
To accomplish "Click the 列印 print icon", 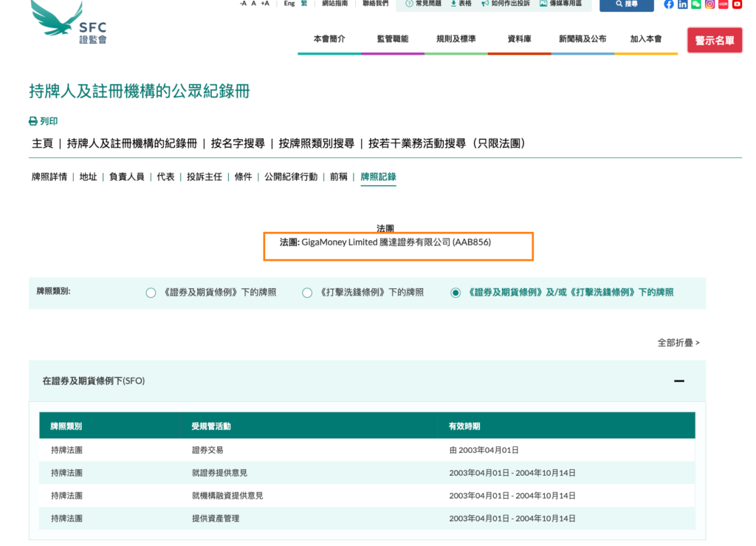I will click(32, 121).
